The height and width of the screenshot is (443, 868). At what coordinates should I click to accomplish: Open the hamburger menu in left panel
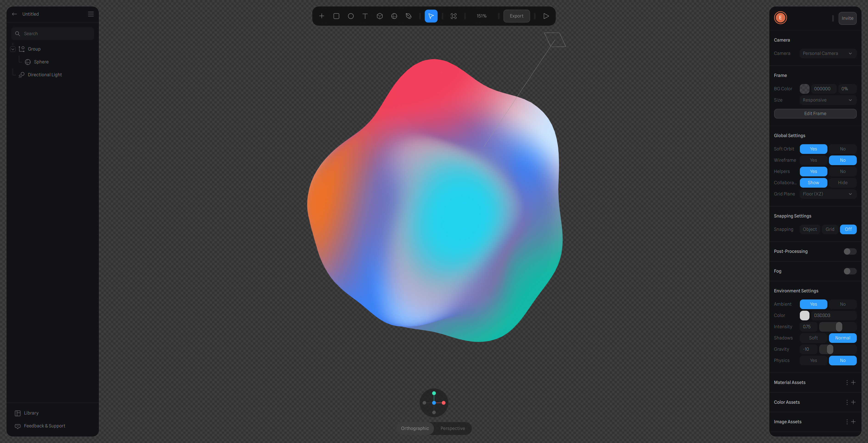[x=91, y=14]
